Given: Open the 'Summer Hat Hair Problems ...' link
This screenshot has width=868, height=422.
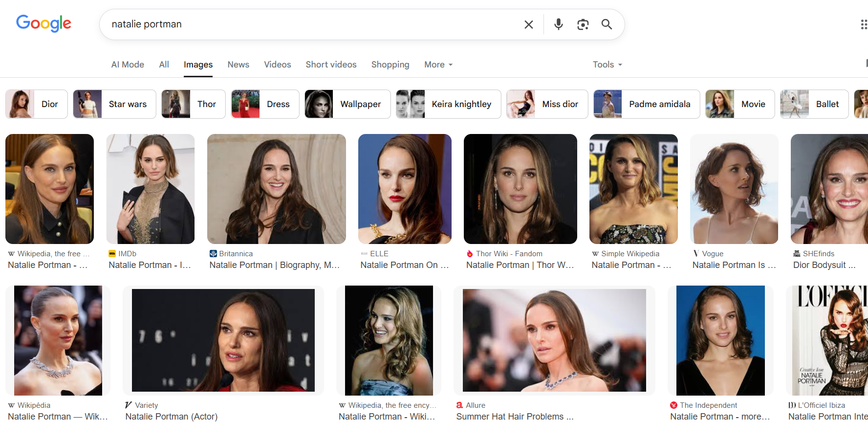Looking at the screenshot, I should tap(515, 417).
